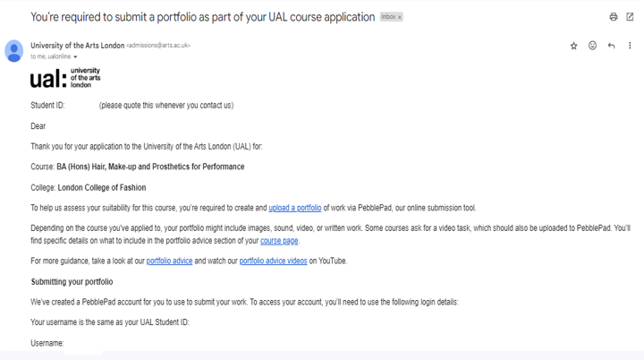Click the "Submitting your portfolio" heading
This screenshot has height=360, width=644.
(x=72, y=282)
